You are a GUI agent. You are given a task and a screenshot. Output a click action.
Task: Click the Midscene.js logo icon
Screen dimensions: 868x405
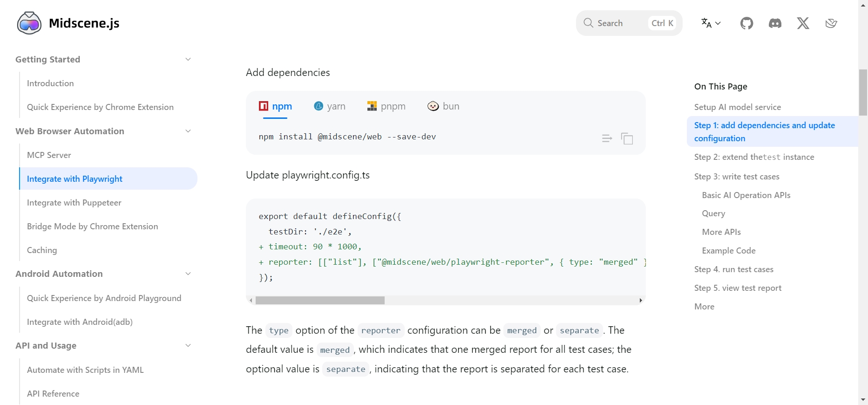point(29,23)
